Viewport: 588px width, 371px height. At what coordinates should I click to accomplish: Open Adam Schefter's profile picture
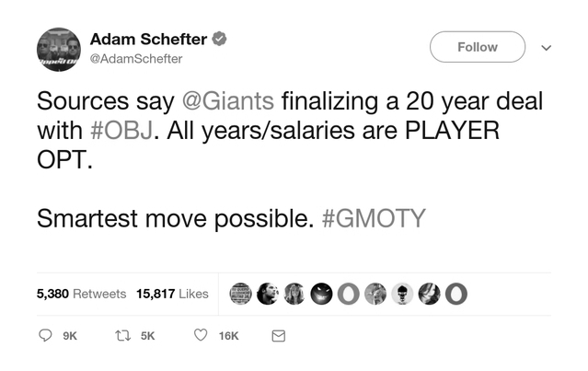[58, 49]
